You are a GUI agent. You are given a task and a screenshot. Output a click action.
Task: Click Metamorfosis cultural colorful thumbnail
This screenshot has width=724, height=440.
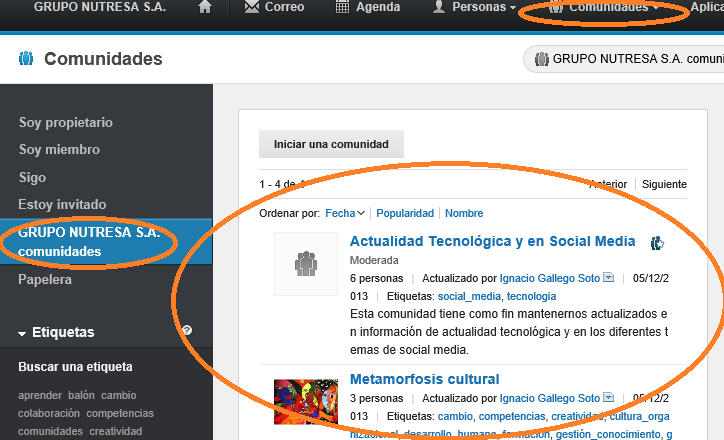click(306, 402)
